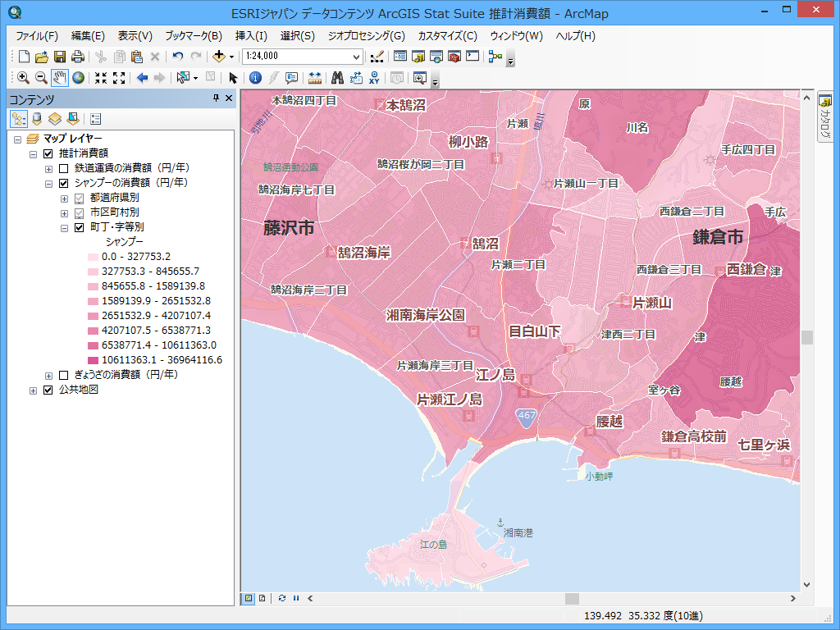
Task: Expand the ぎょうざの消費額 layer node
Action: [48, 376]
